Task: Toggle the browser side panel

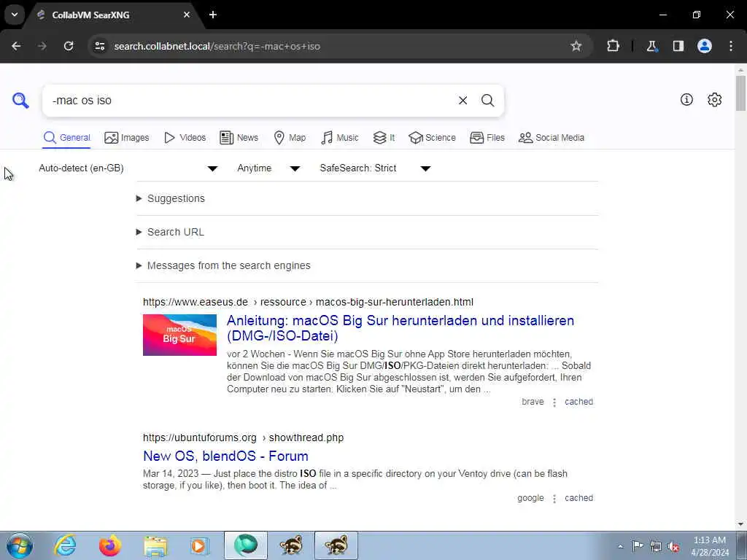Action: [678, 46]
